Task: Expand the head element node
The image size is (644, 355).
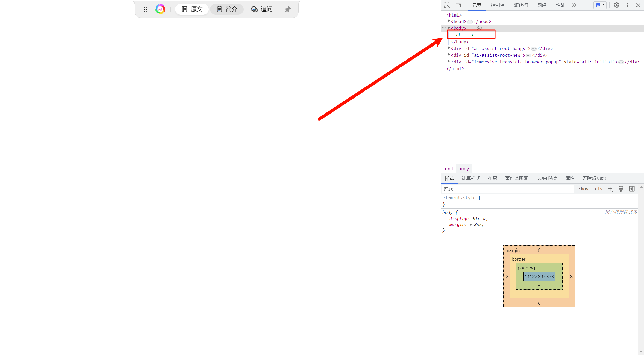Action: click(449, 21)
